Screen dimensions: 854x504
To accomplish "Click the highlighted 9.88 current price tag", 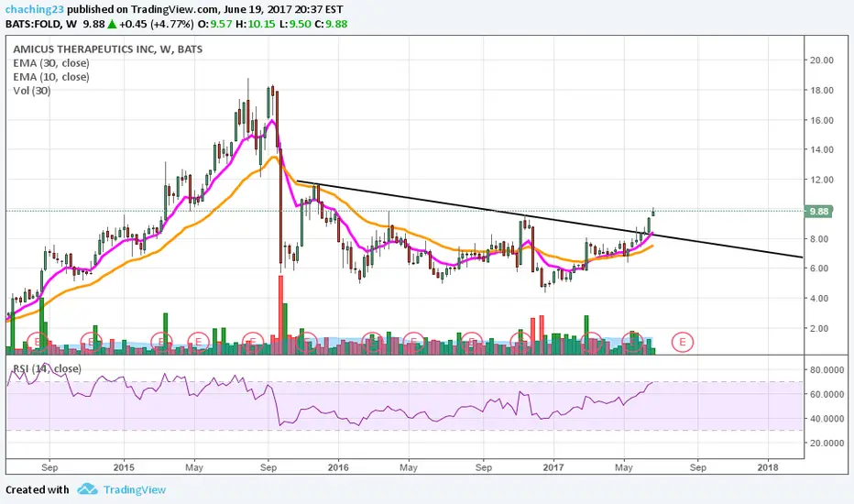I will click(818, 212).
